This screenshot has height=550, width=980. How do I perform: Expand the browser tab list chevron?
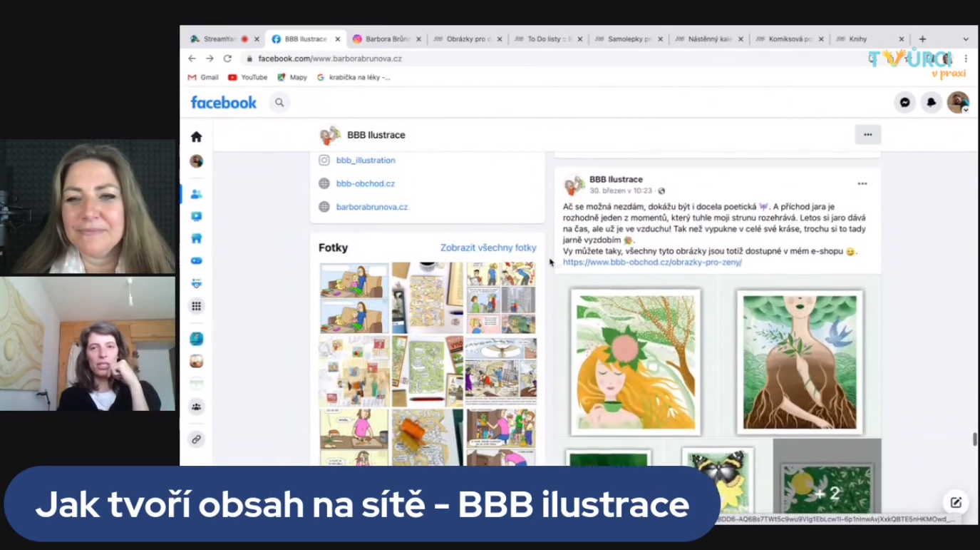coord(966,39)
